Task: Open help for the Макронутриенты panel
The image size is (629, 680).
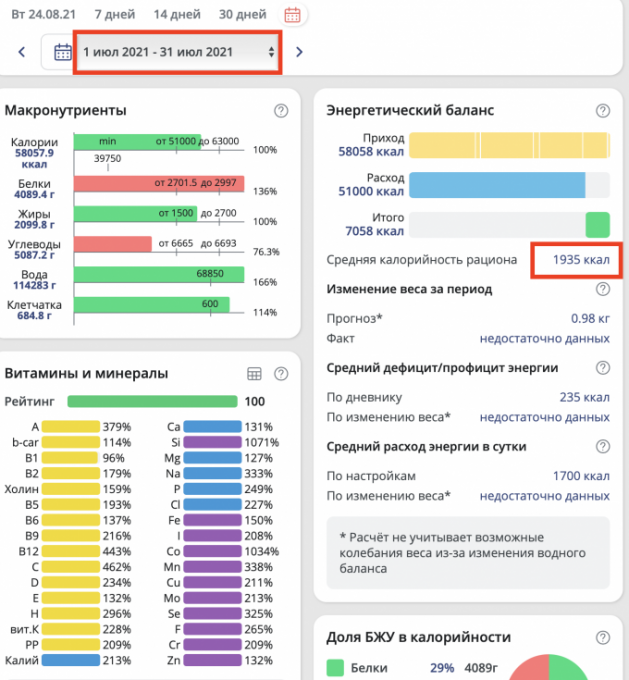Action: [x=281, y=111]
